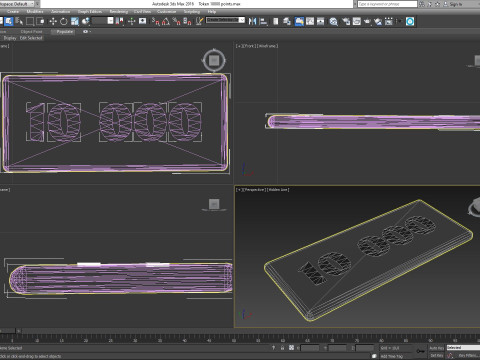Open the Front viewport label menu

[249, 46]
